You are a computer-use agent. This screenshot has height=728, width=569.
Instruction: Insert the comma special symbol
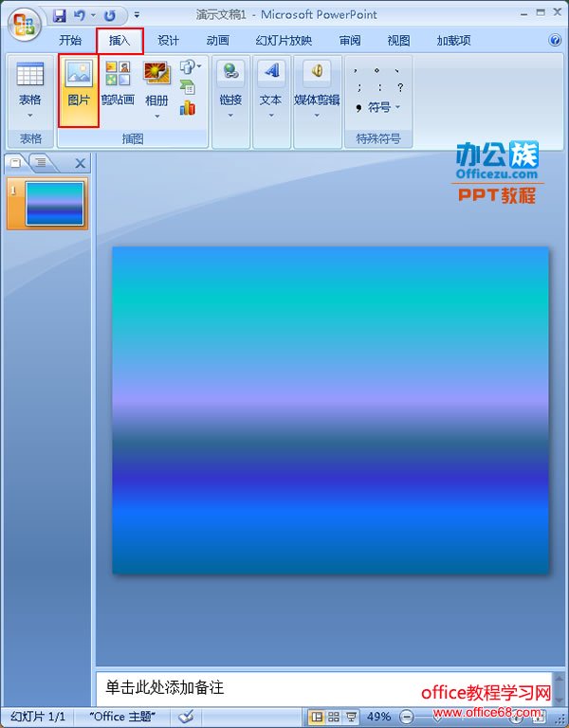(356, 70)
